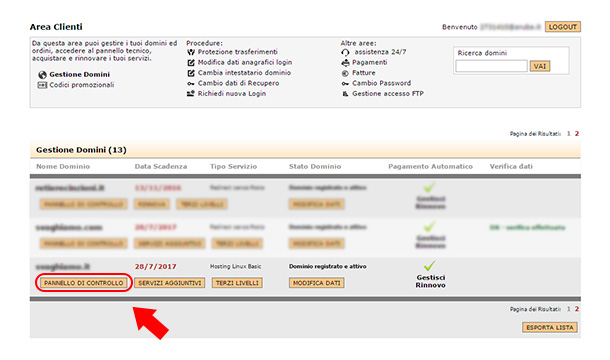Go to results page 2 below the table
Viewport: 610px width, 360px height.
[x=577, y=309]
